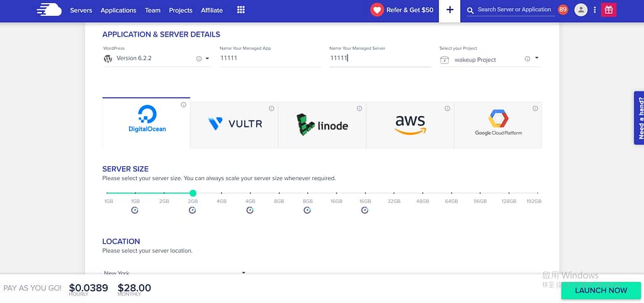Click the plus add button
644x303 pixels.
pyautogui.click(x=449, y=10)
